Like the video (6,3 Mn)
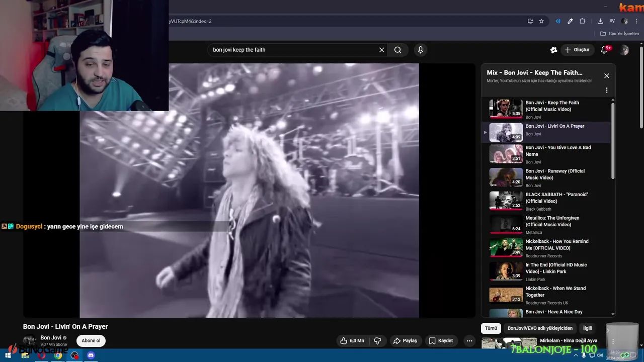This screenshot has height=362, width=644. (352, 340)
